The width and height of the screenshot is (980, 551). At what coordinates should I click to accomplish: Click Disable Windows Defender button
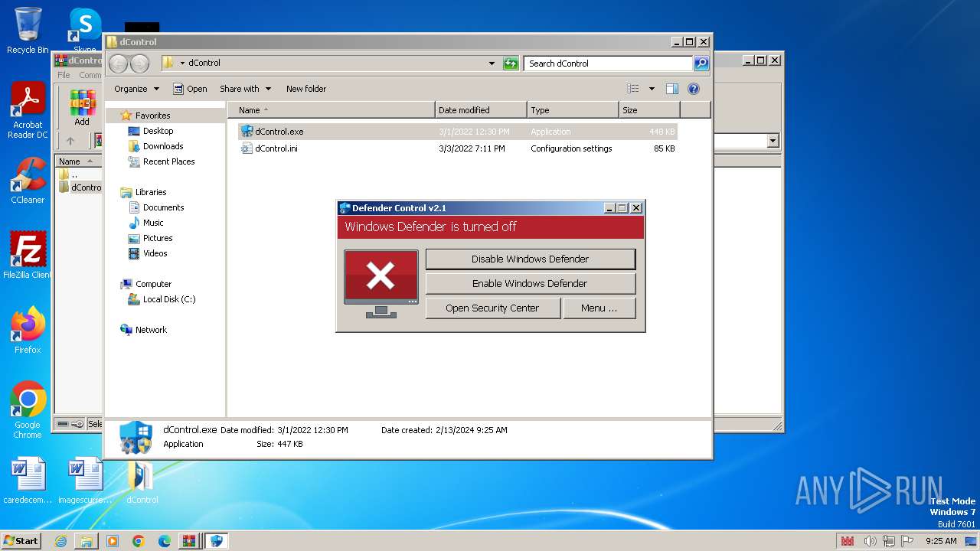click(x=530, y=259)
